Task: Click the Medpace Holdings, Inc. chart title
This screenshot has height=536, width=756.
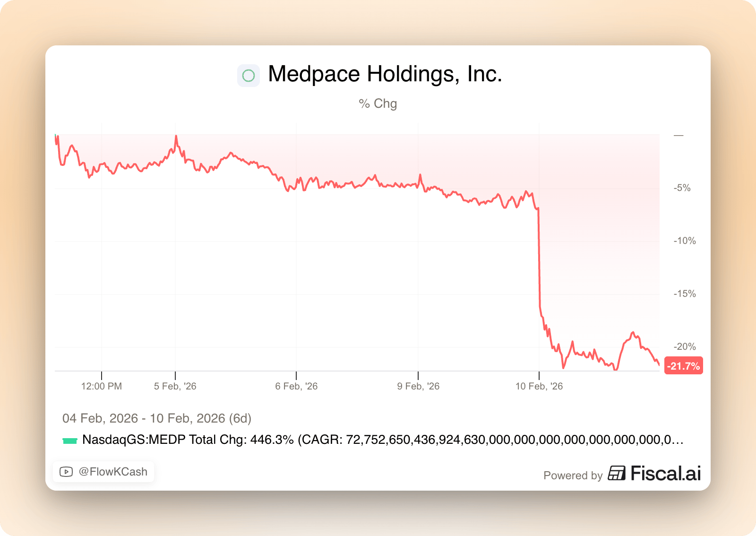Action: 385,74
